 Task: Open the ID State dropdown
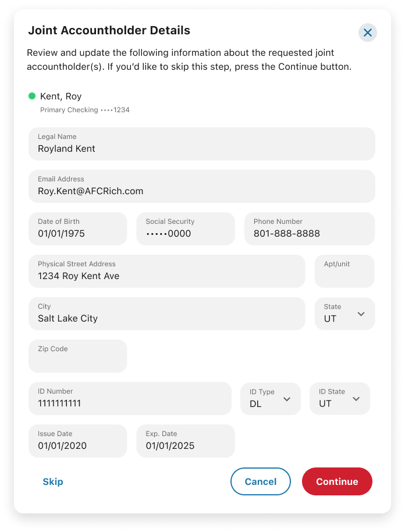tap(340, 399)
